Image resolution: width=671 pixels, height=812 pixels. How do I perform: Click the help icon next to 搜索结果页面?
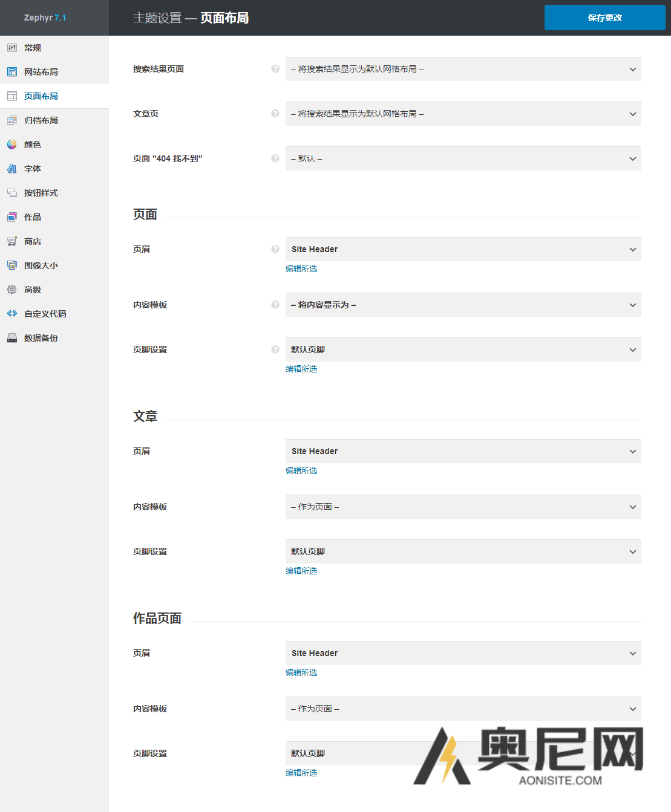point(275,69)
